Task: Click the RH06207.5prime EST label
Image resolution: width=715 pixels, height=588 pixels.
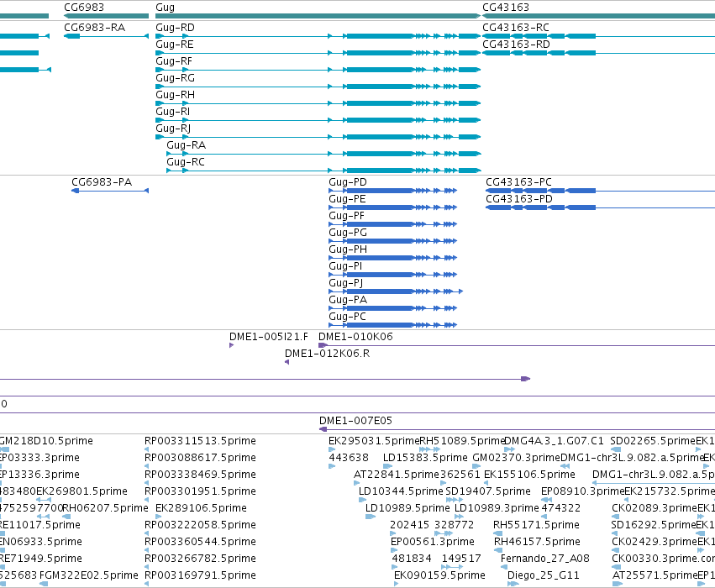Action: click(105, 508)
